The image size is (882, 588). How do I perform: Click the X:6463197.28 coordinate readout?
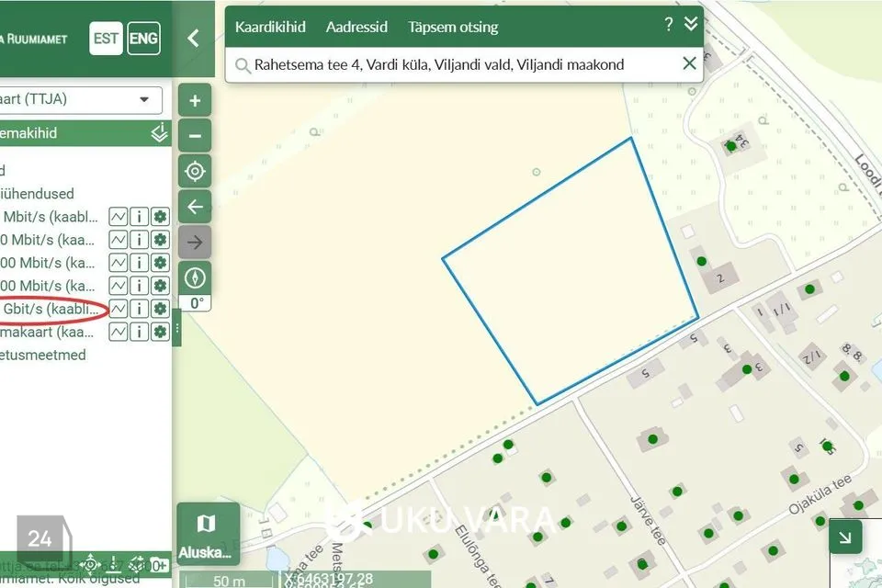(328, 579)
